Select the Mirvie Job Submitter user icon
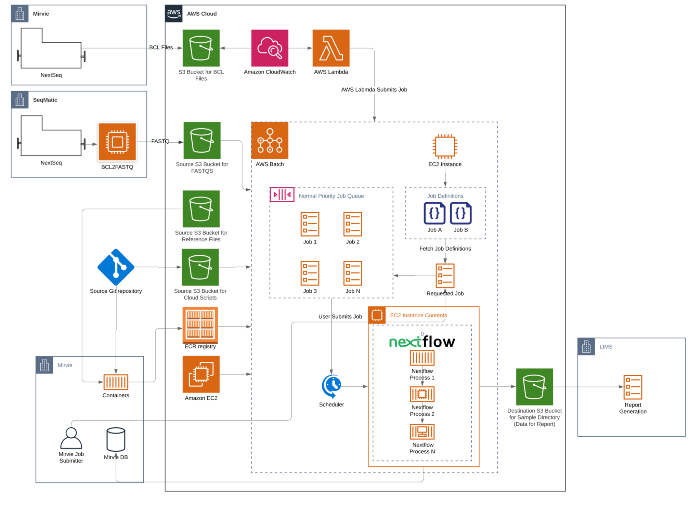The image size is (690, 505). click(71, 438)
